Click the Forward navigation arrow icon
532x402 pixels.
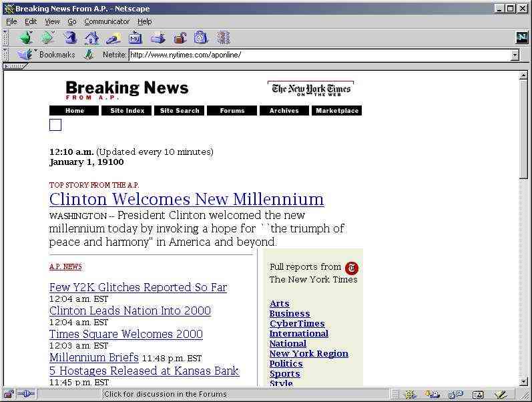[x=48, y=37]
